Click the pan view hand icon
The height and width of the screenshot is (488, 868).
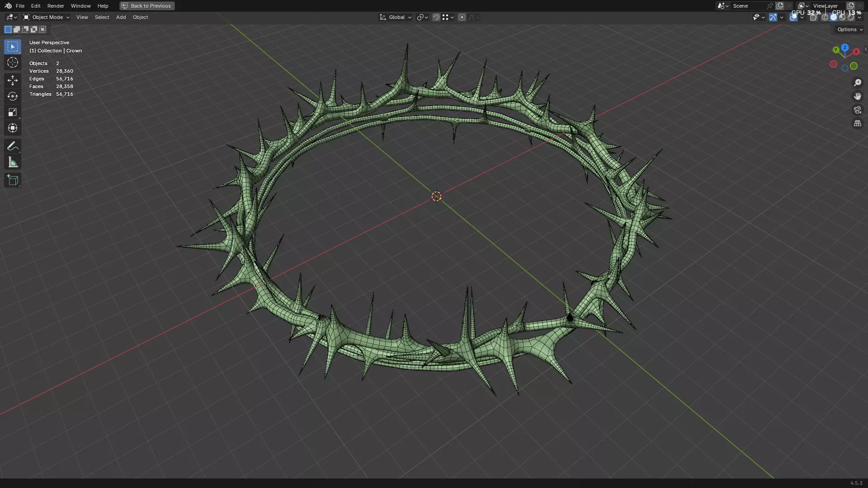858,96
